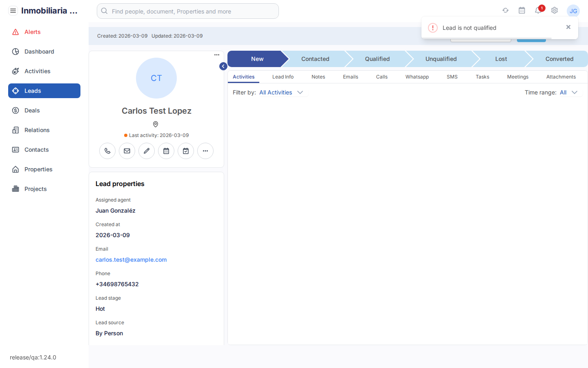Screen dimensions: 588x368
Task: Dismiss the Lead is not qualified notification
Action: [x=568, y=27]
